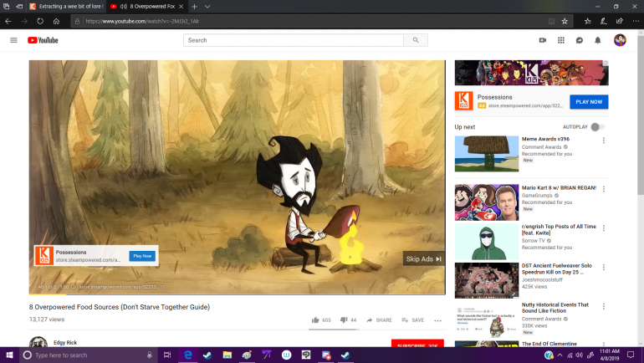The height and width of the screenshot is (363, 644).
Task: Open Task View on the taskbar
Action: point(167,355)
